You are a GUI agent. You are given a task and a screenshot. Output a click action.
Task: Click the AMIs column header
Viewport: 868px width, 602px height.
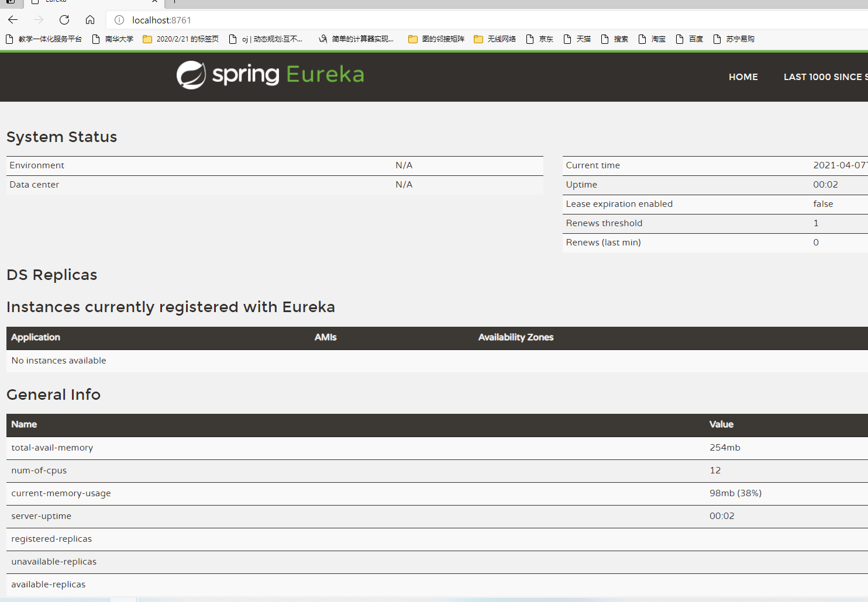tap(325, 337)
